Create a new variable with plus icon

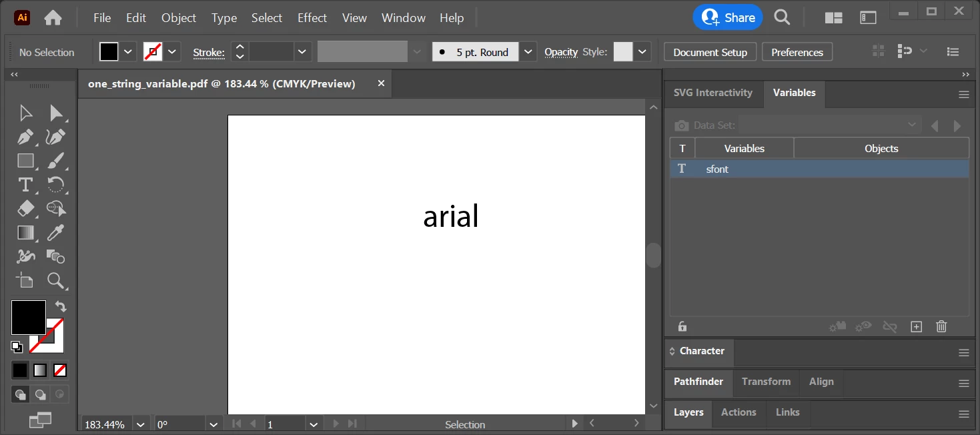click(916, 326)
